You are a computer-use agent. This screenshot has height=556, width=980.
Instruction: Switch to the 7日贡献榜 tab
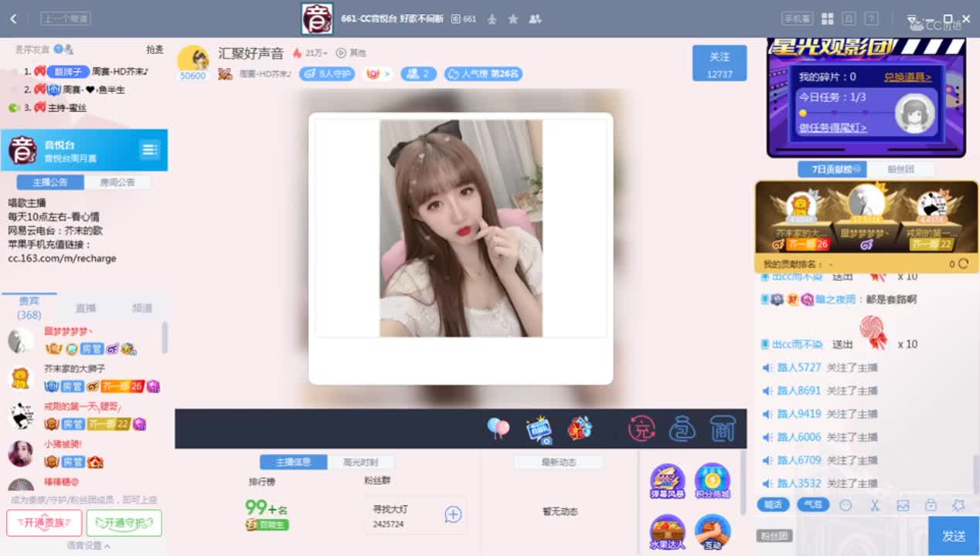pos(832,169)
